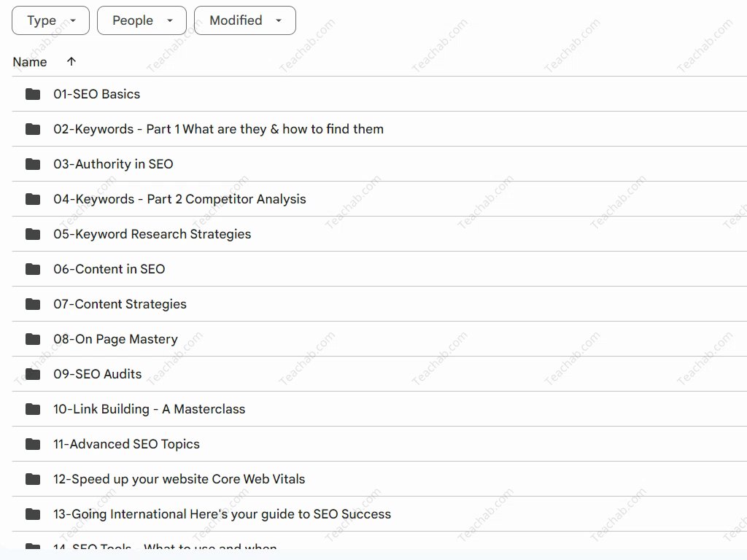Select the 06-Content in SEO folder

point(109,269)
